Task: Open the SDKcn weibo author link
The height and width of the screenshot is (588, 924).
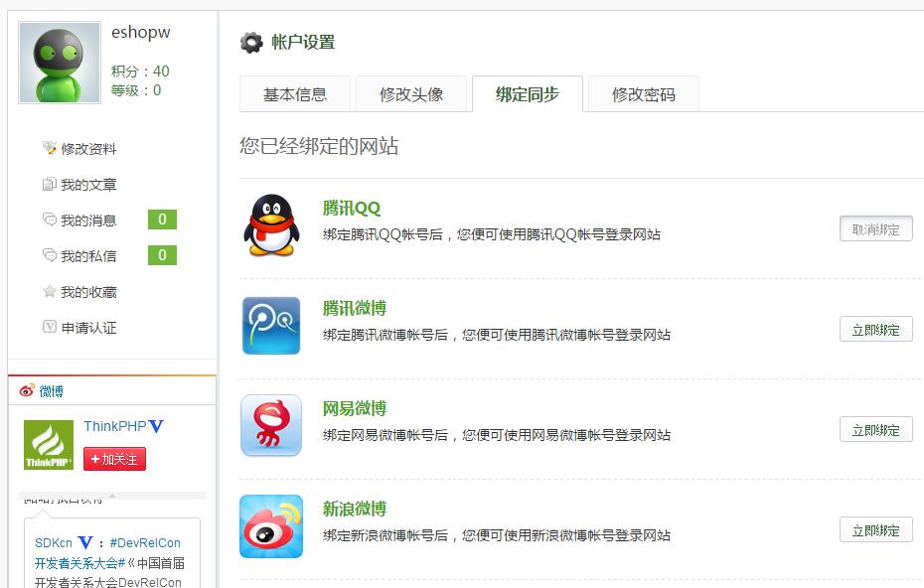Action: coord(54,543)
